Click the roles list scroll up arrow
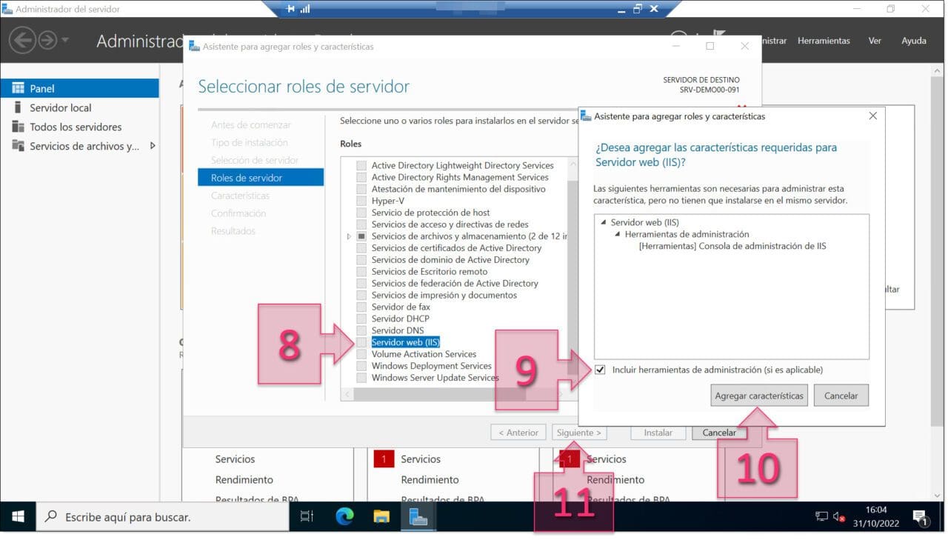 tap(572, 165)
